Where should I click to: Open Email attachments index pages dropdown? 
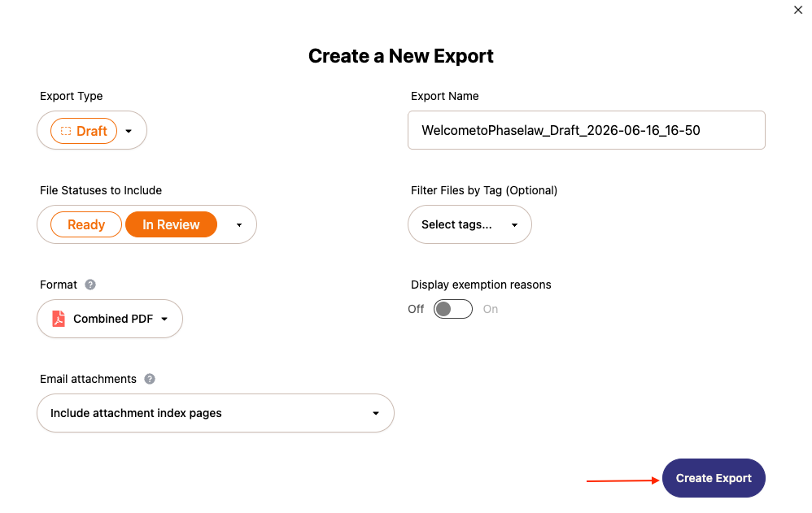click(x=216, y=413)
